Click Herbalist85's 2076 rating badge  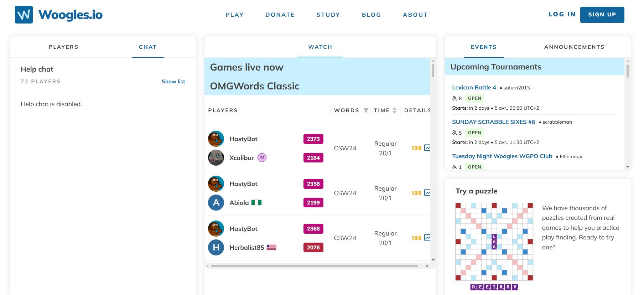point(313,248)
